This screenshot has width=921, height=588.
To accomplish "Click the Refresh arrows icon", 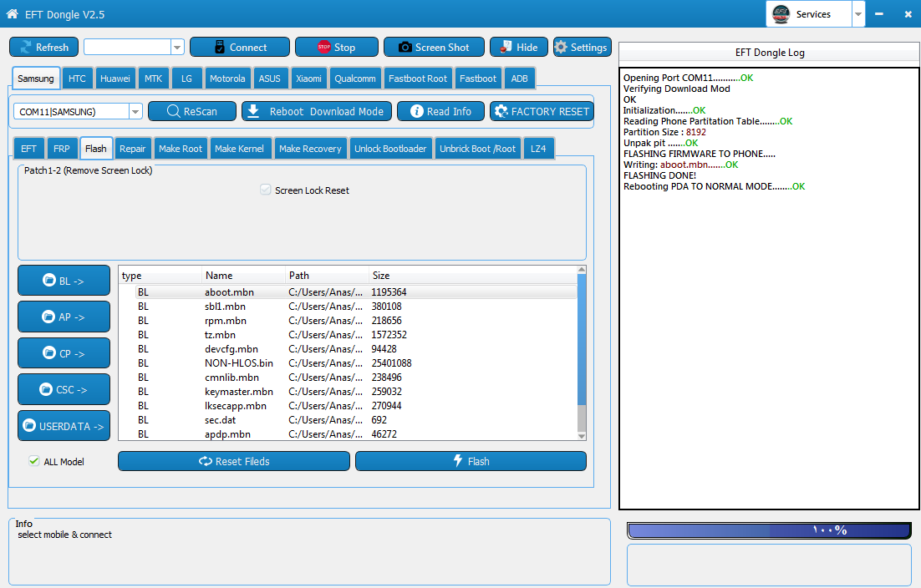I will click(26, 47).
